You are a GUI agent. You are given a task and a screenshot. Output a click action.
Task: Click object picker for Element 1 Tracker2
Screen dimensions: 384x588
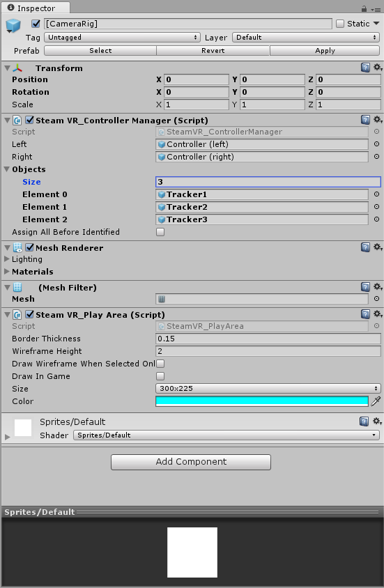coord(376,207)
